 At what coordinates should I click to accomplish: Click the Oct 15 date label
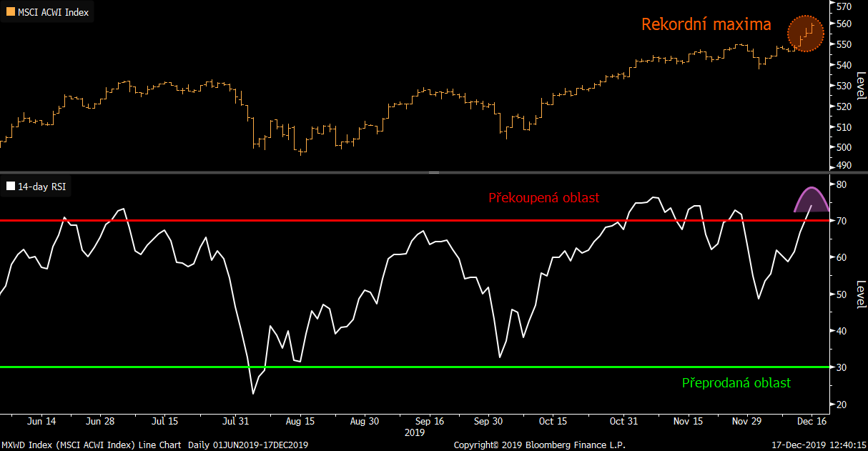click(x=553, y=422)
